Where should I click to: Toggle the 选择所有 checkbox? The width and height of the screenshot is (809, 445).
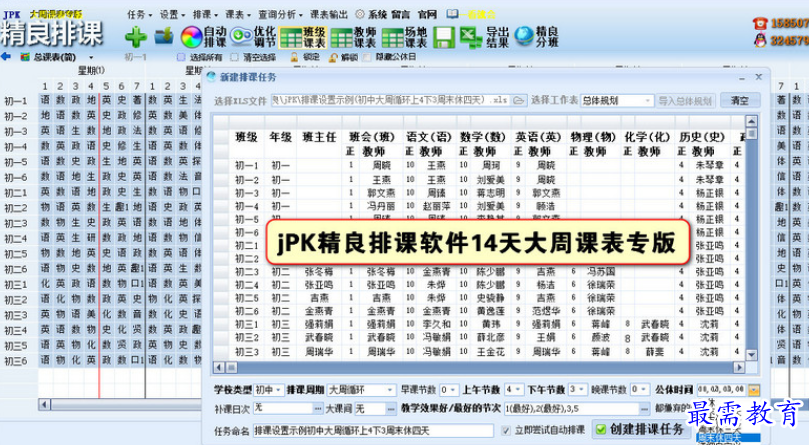[181, 57]
